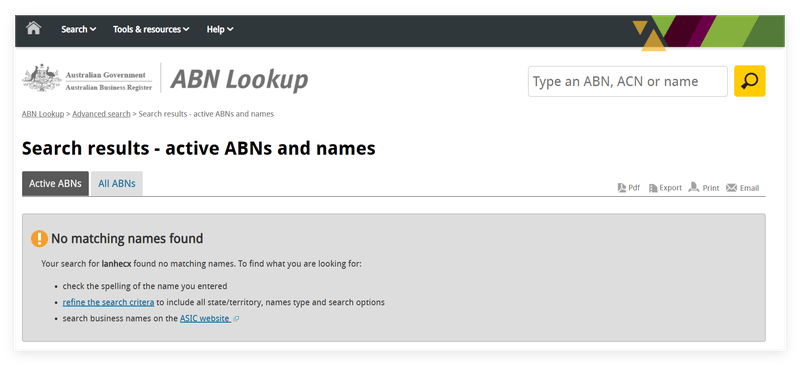
Task: Open the ASIC website link
Action: click(205, 319)
